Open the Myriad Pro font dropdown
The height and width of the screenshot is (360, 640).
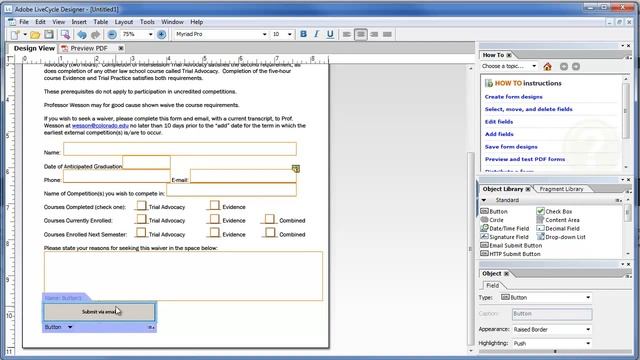pos(264,35)
